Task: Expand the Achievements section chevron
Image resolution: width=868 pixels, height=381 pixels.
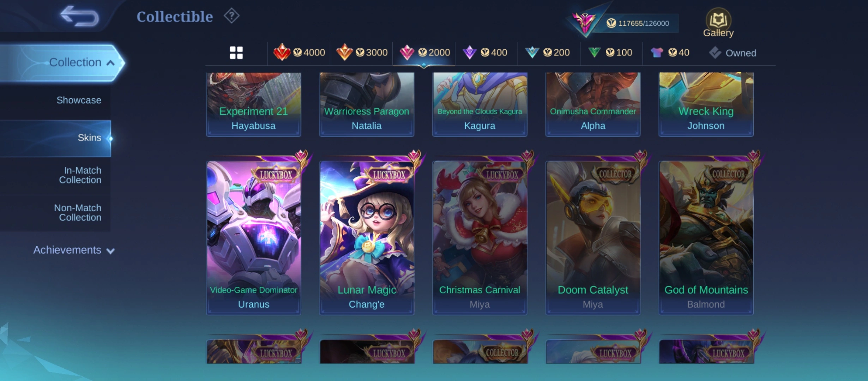Action: click(x=110, y=251)
